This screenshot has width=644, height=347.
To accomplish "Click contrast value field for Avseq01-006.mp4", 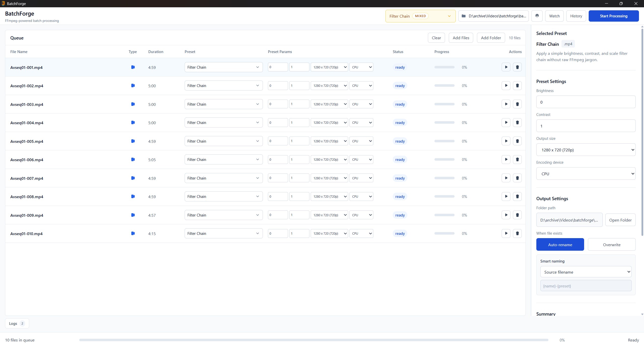I will (x=299, y=159).
